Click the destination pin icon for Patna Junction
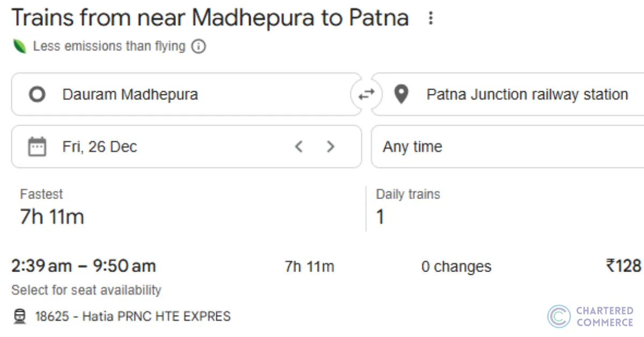 [x=401, y=94]
